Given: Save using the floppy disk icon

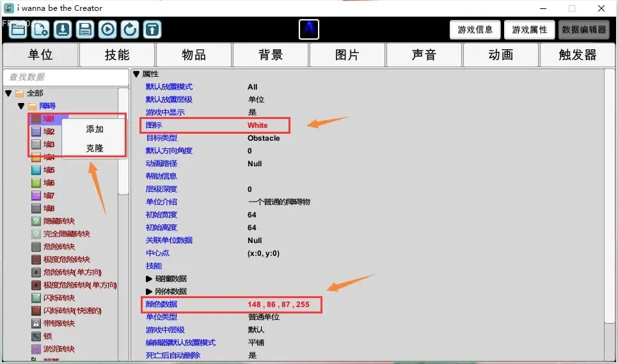Looking at the screenshot, I should pyautogui.click(x=85, y=29).
